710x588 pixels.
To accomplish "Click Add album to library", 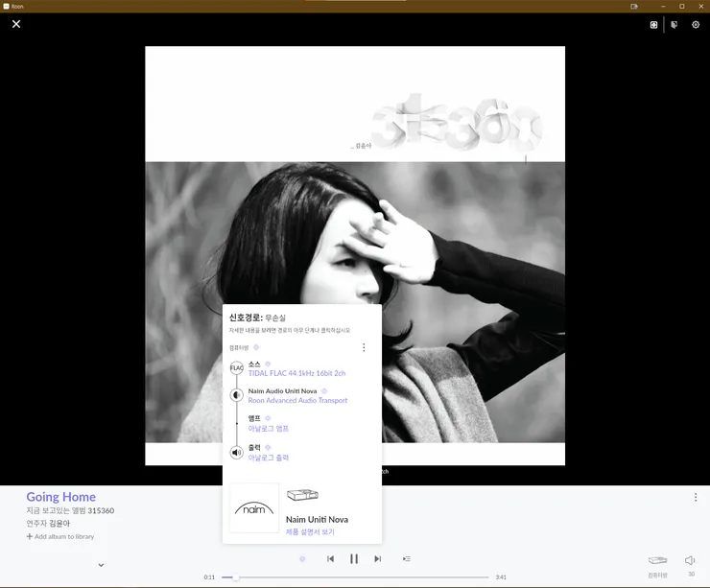I will click(60, 536).
